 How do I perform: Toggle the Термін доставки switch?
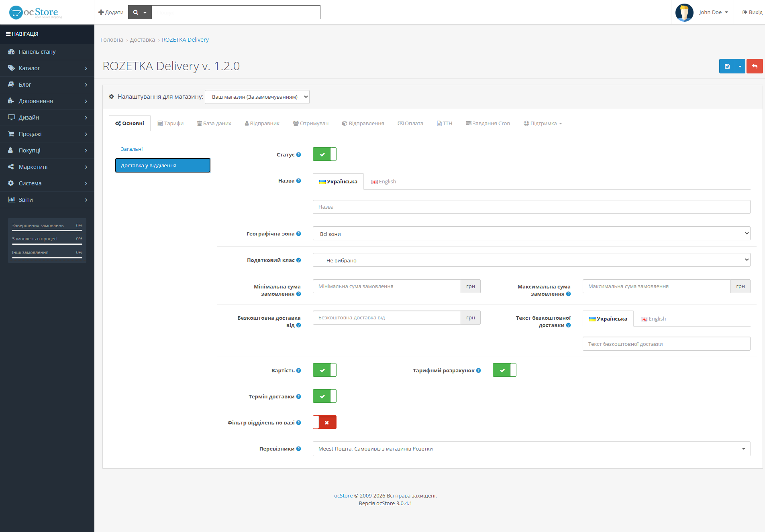[324, 396]
